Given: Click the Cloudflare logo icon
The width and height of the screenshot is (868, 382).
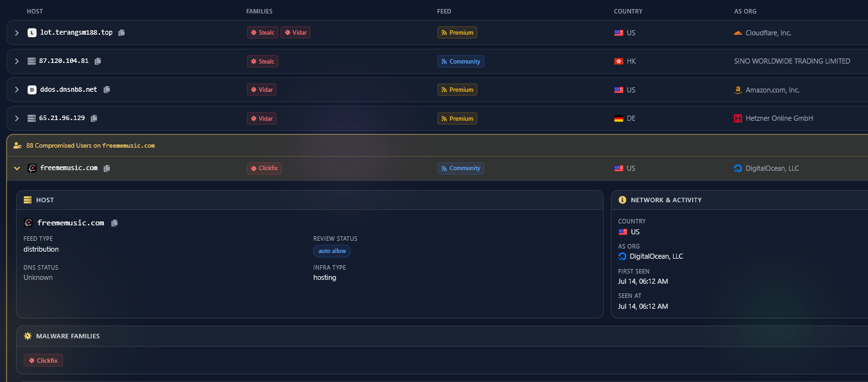Looking at the screenshot, I should 738,33.
